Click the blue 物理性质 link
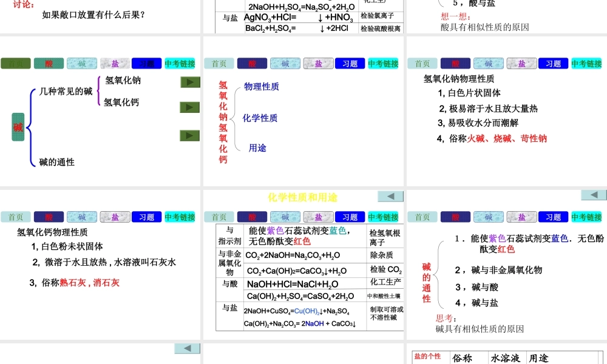This screenshot has width=607, height=364. [x=261, y=87]
